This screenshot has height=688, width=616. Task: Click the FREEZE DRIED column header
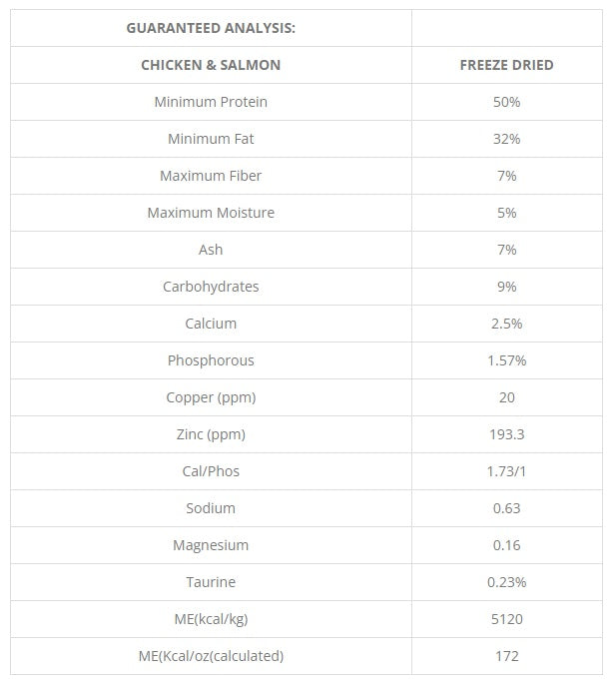pyautogui.click(x=507, y=65)
